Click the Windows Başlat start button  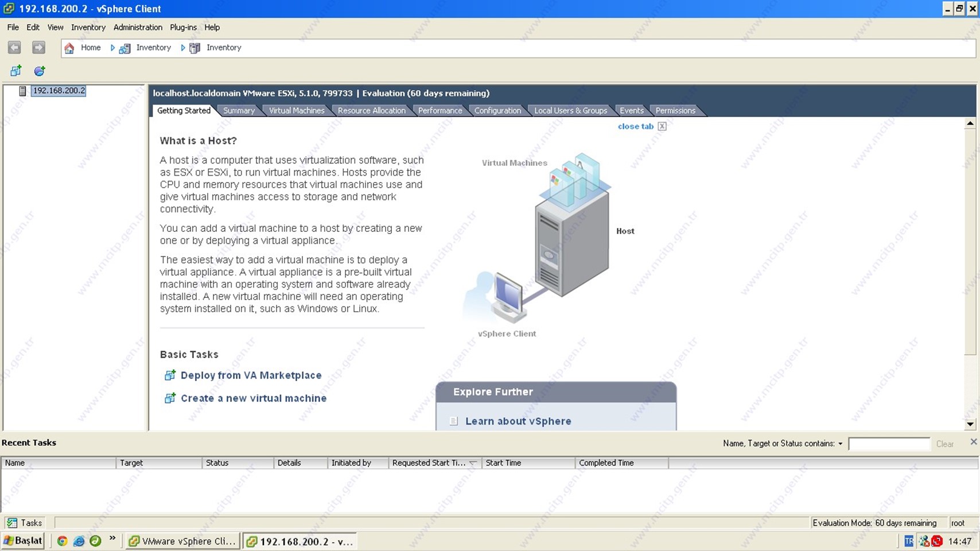point(23,541)
